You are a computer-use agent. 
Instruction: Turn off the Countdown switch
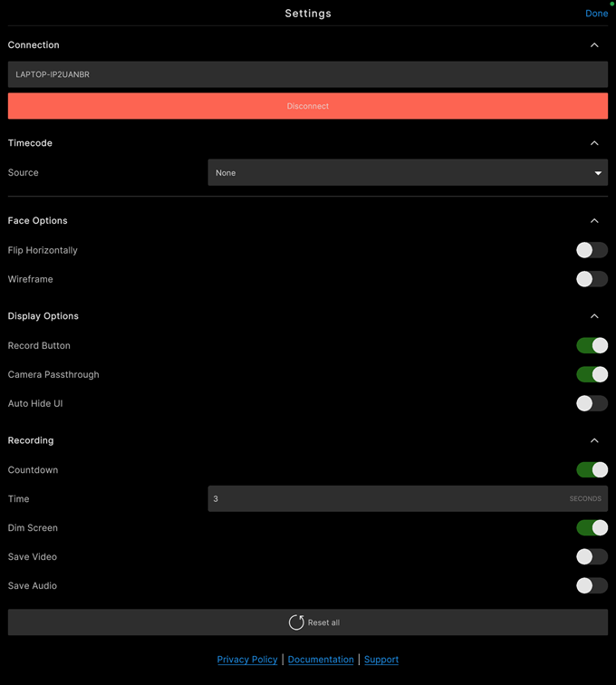tap(592, 469)
